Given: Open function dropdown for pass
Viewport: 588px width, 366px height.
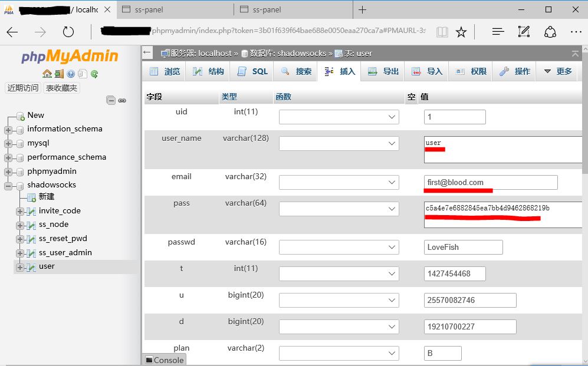Looking at the screenshot, I should coord(339,209).
